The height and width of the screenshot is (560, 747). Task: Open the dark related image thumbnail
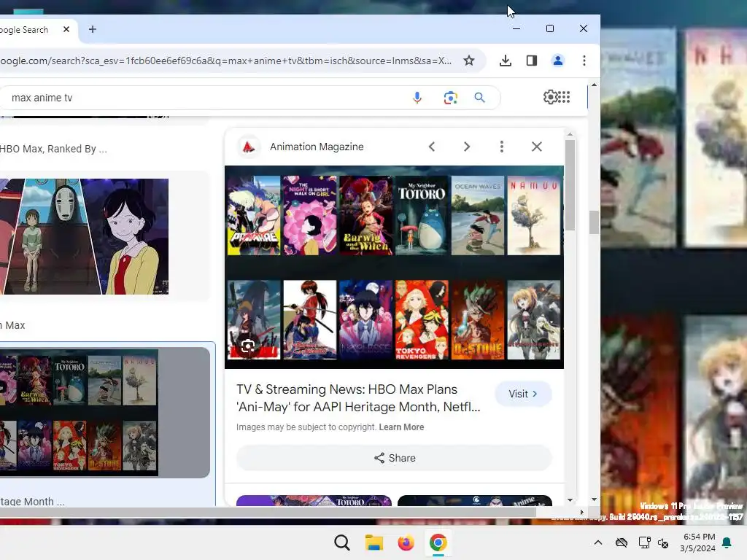474,500
